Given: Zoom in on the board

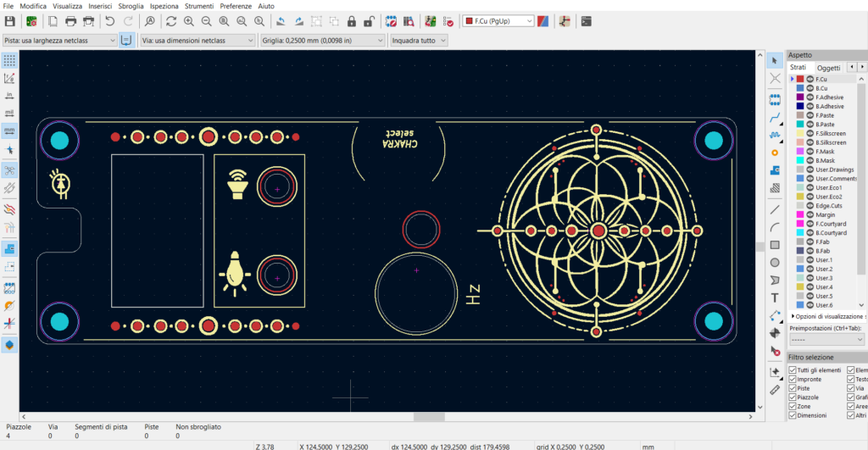Looking at the screenshot, I should (189, 21).
